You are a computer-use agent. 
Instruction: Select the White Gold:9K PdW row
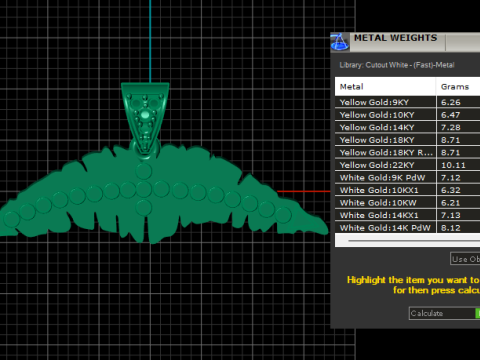(407, 178)
